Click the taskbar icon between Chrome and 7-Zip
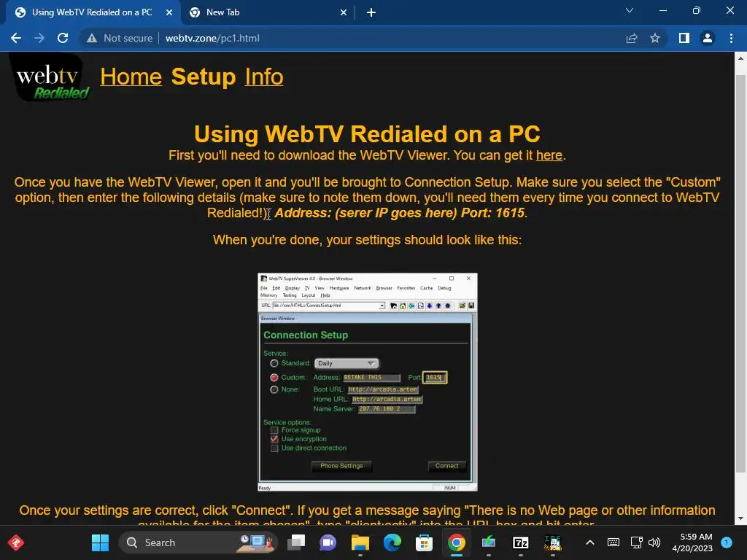 point(488,542)
